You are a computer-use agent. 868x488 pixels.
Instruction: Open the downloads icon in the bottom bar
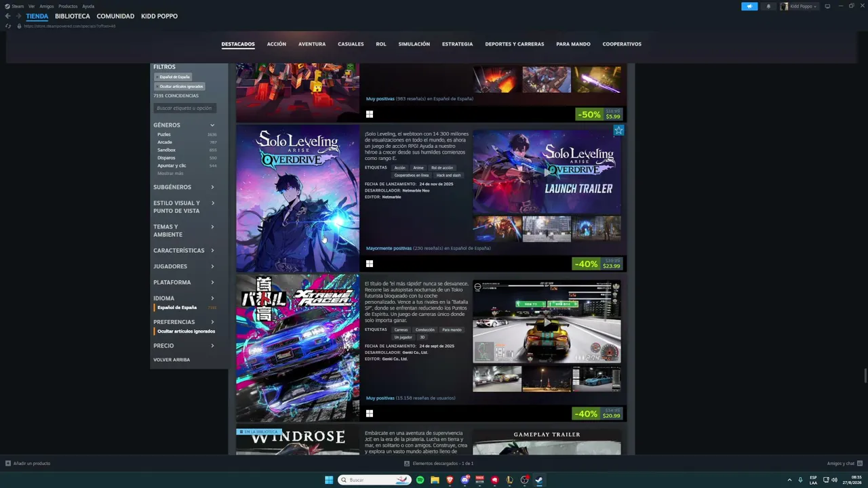tap(407, 464)
